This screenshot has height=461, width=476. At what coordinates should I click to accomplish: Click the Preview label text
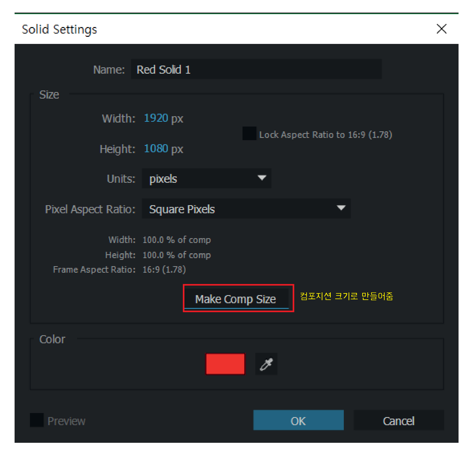click(66, 421)
